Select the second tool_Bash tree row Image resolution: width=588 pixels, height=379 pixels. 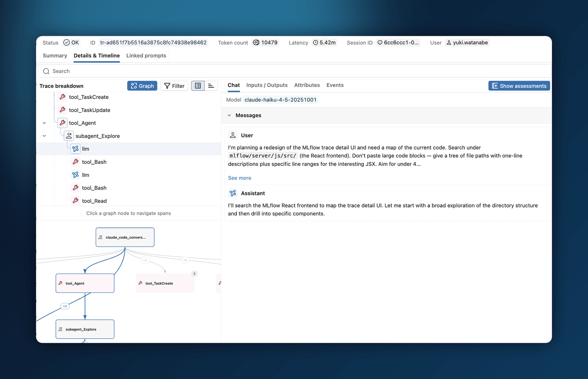pos(129,188)
